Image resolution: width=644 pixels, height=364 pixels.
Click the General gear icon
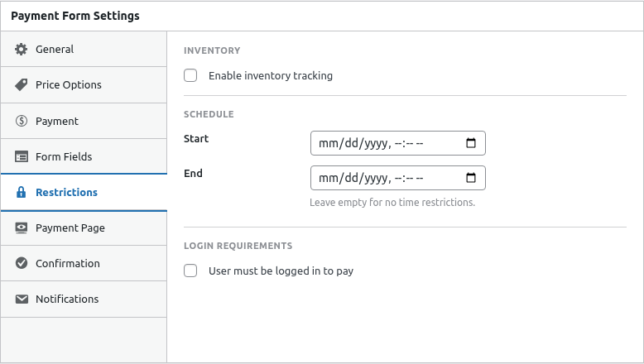pyautogui.click(x=22, y=50)
